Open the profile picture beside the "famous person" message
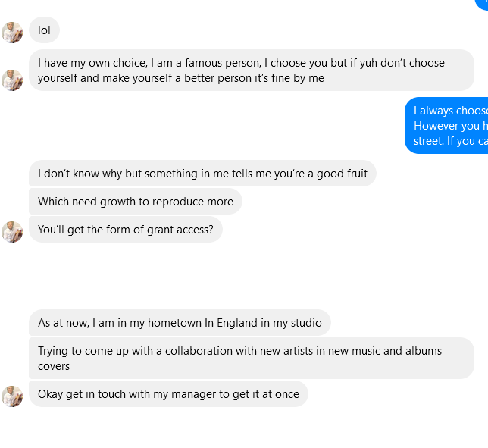 12,80
